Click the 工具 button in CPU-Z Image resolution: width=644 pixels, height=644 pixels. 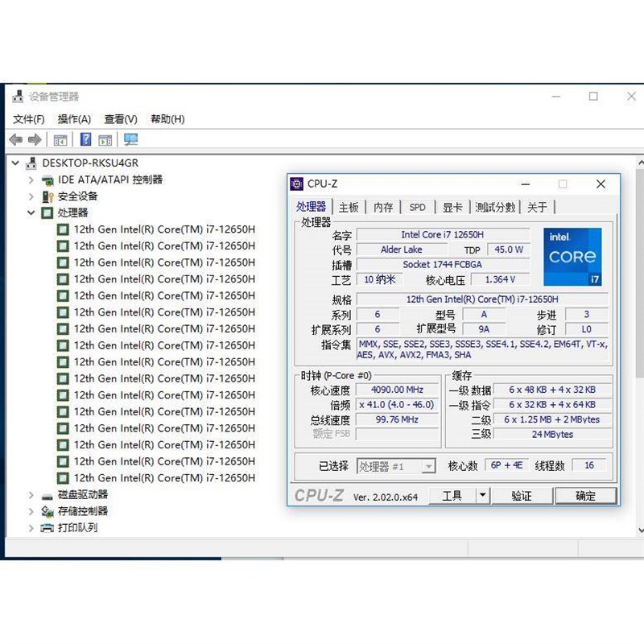click(452, 496)
